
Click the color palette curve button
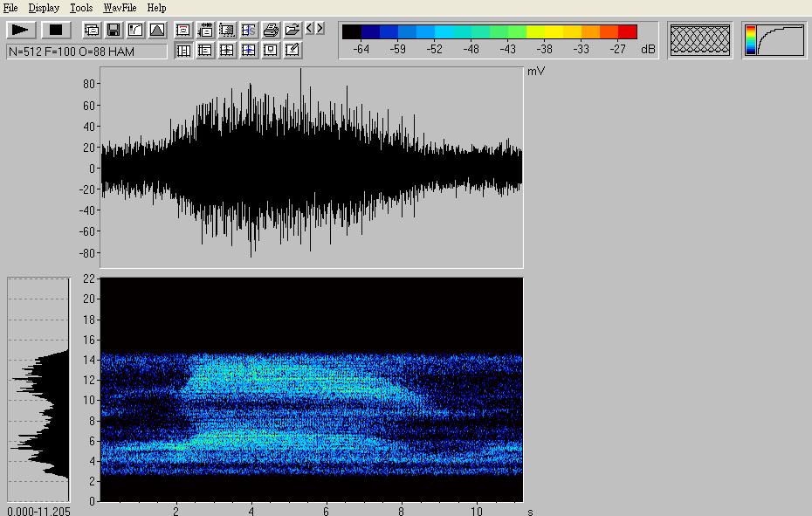pyautogui.click(x=774, y=40)
